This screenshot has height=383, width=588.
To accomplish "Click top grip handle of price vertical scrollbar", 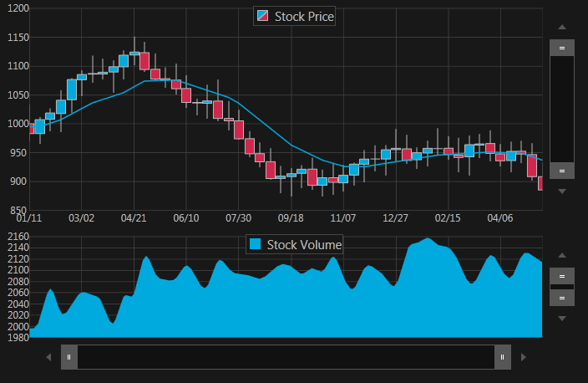I will click(x=561, y=49).
